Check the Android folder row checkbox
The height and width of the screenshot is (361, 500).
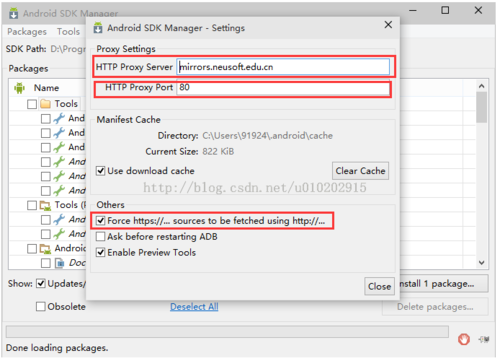coord(32,249)
